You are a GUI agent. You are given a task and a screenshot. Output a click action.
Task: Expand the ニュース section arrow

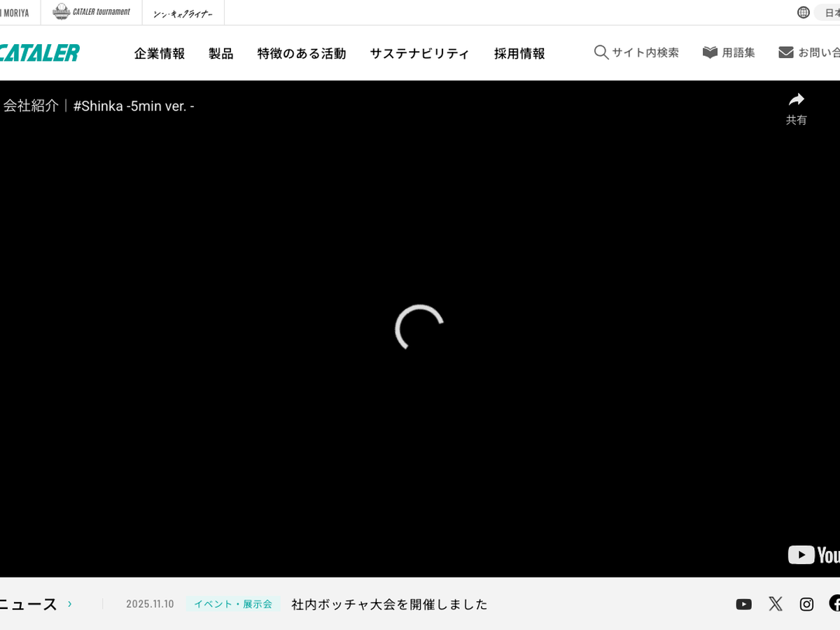coord(69,604)
